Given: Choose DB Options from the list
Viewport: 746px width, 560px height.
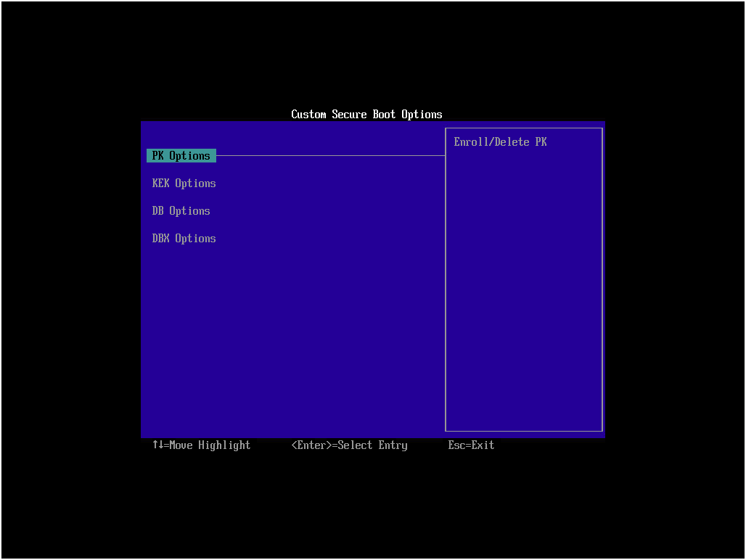Looking at the screenshot, I should click(181, 210).
